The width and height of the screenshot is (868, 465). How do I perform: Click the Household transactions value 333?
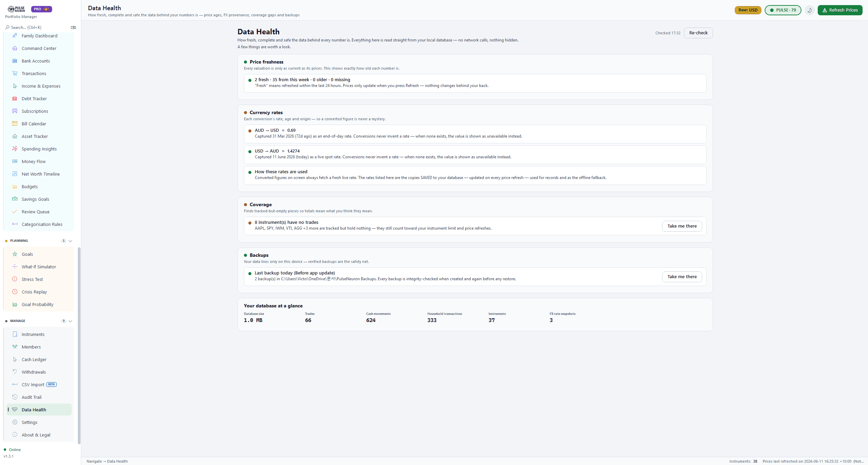(x=432, y=320)
